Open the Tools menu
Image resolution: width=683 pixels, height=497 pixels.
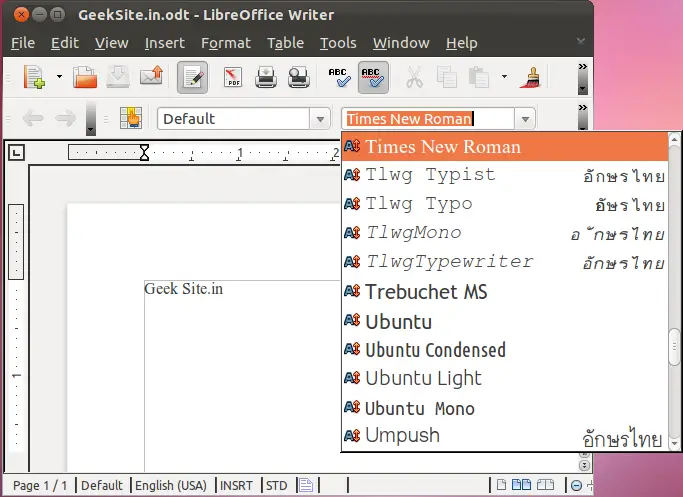[338, 43]
